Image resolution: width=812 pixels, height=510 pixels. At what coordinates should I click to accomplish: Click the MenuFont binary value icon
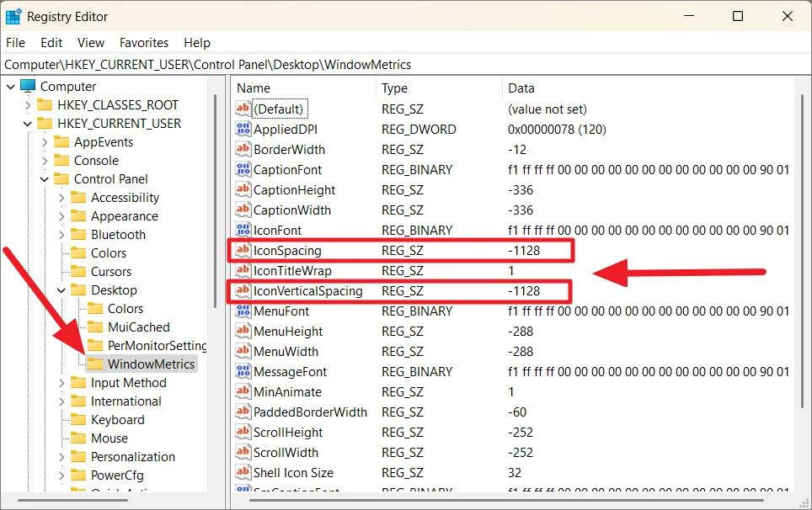click(x=243, y=311)
